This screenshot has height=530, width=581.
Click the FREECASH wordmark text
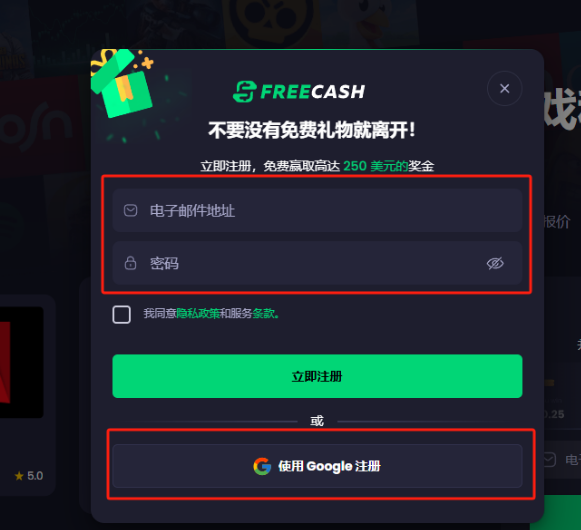(313, 92)
